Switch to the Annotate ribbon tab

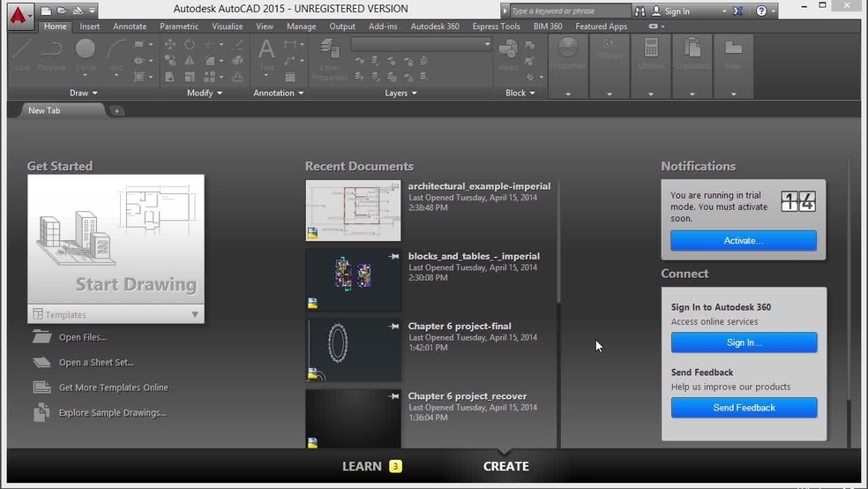pos(130,26)
